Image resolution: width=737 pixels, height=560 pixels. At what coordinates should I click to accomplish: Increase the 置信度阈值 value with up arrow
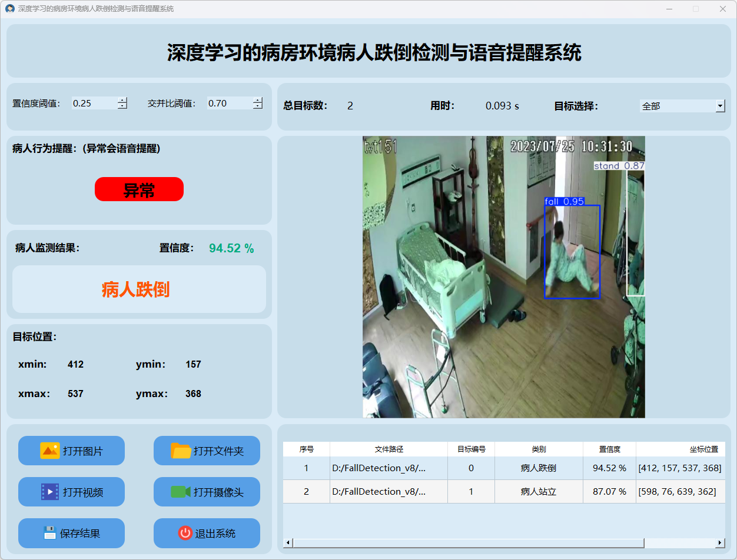point(122,100)
